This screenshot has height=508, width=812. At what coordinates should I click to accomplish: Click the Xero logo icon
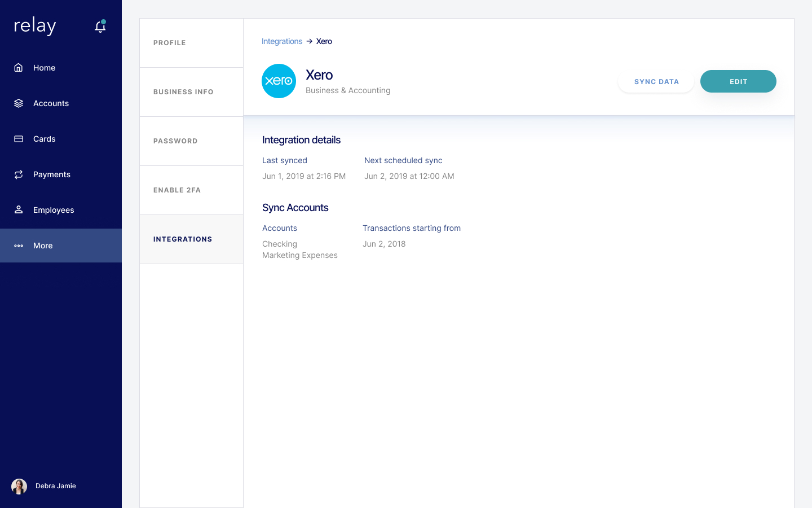point(279,81)
